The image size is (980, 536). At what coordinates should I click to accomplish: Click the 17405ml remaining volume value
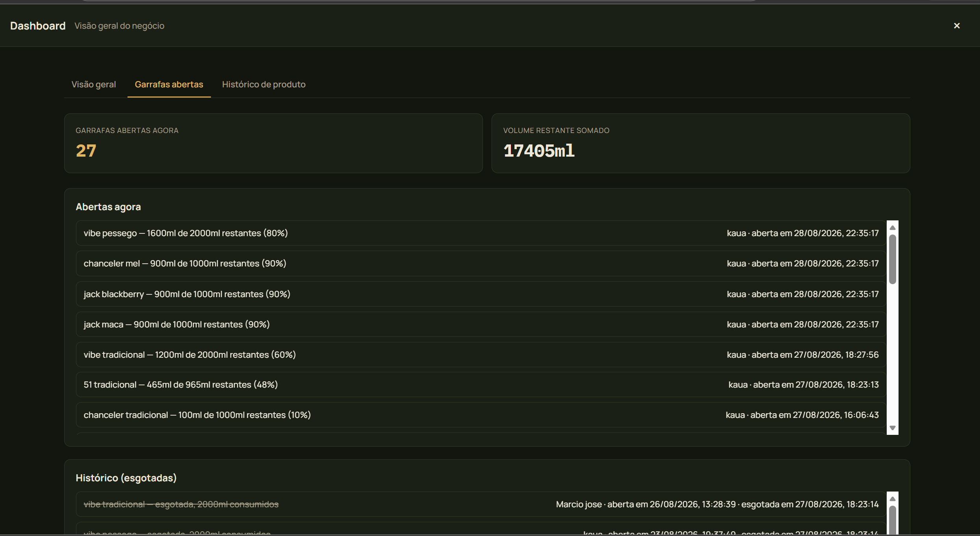click(x=539, y=151)
